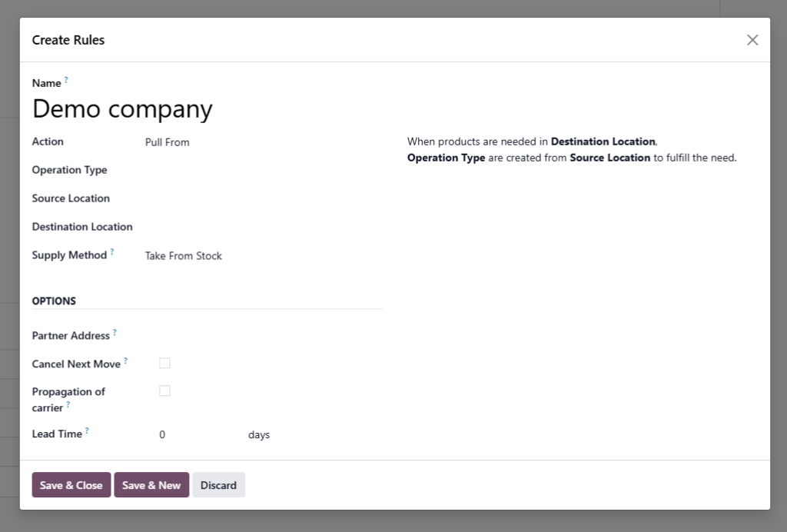Open the Action dropdown showing Pull From
Viewport: 787px width, 532px height.
click(x=261, y=142)
